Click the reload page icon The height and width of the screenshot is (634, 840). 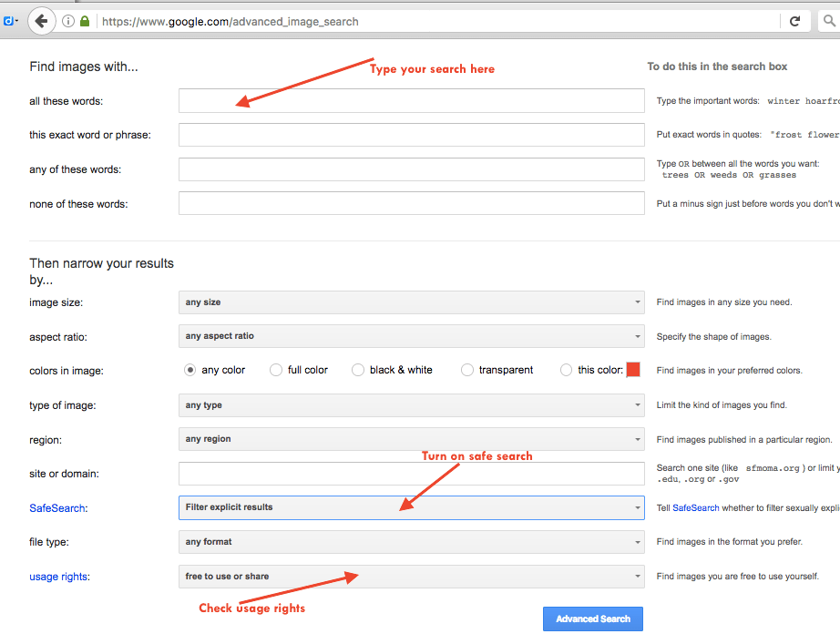click(794, 21)
